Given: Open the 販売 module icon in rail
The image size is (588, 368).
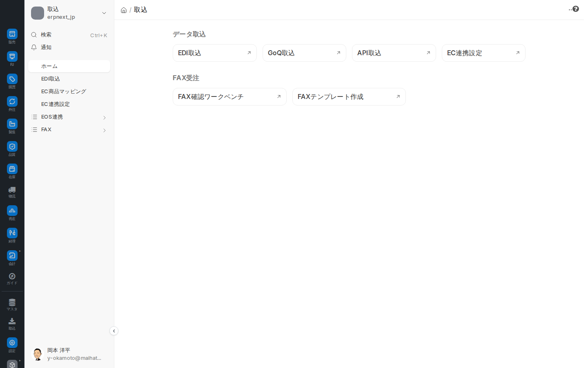Looking at the screenshot, I should [x=12, y=34].
